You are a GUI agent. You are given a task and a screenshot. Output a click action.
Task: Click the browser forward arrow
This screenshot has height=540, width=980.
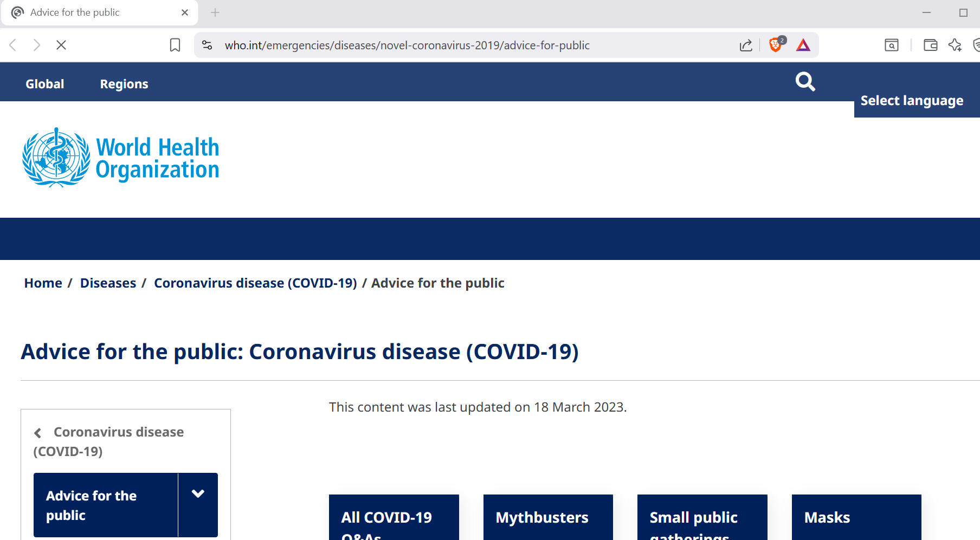36,45
